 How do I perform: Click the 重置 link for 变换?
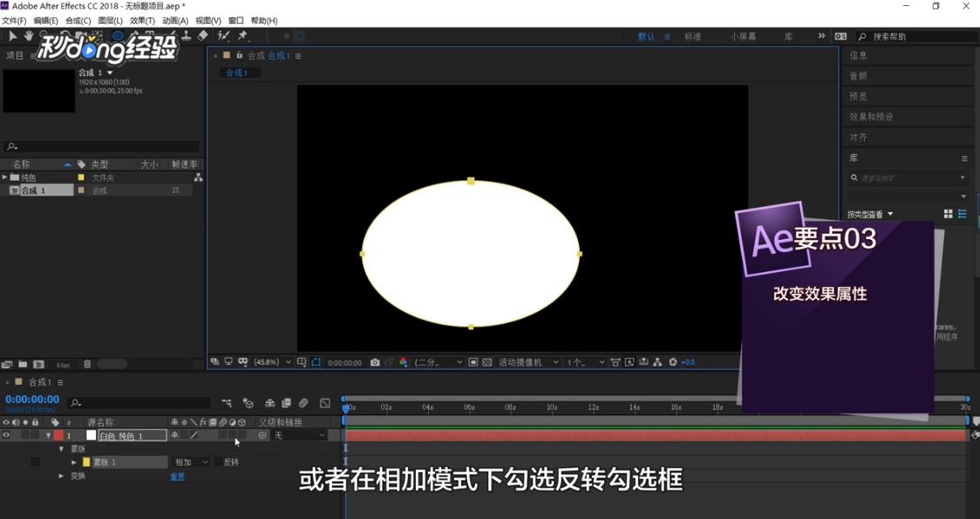178,476
